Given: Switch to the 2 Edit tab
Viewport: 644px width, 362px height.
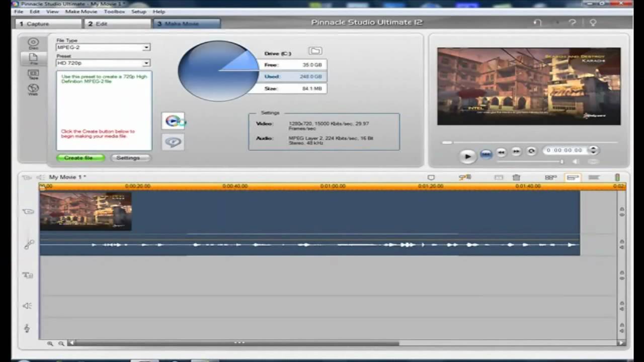Looking at the screenshot, I should tap(117, 24).
